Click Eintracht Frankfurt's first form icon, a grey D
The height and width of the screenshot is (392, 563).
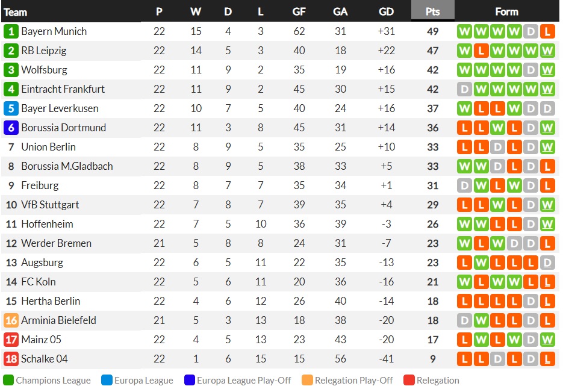pos(464,89)
